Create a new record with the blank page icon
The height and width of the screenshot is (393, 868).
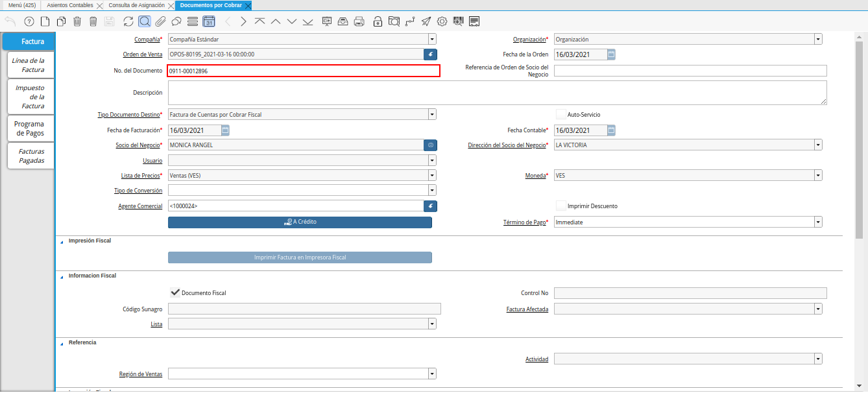tap(45, 21)
